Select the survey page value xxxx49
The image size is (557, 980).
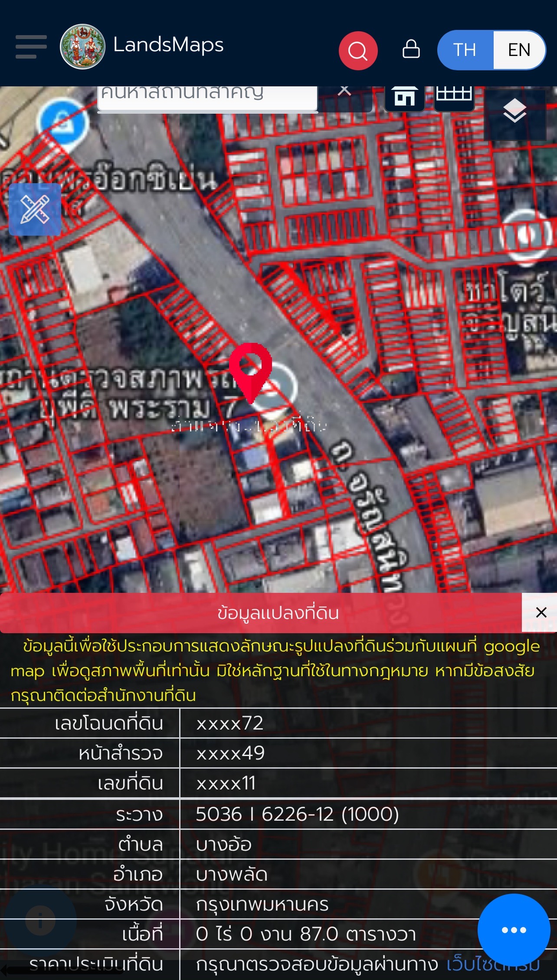pyautogui.click(x=230, y=753)
